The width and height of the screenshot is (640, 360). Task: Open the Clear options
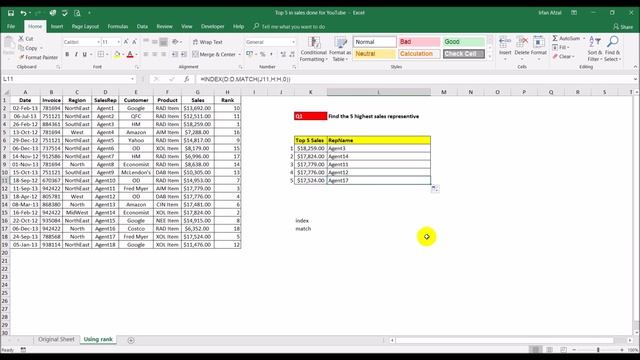(x=564, y=56)
